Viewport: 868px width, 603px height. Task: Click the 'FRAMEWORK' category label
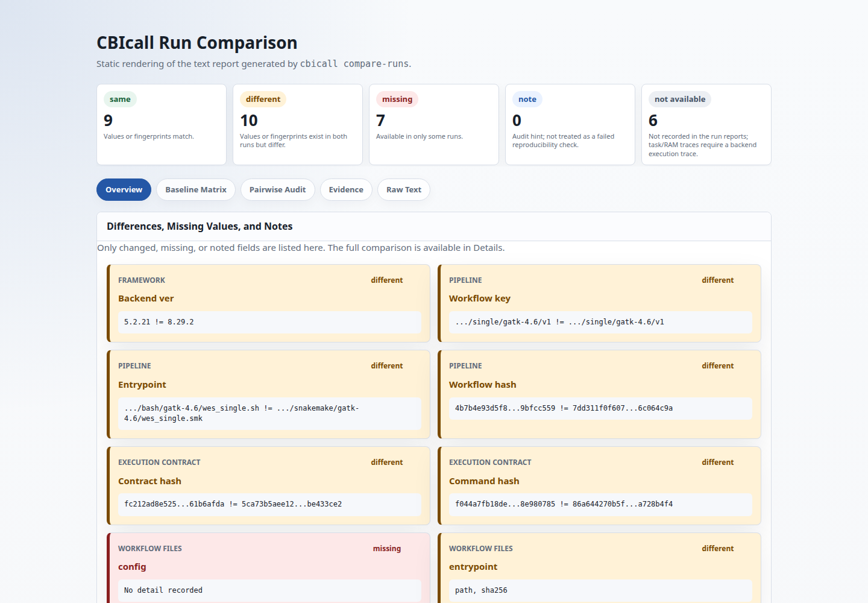tap(142, 280)
